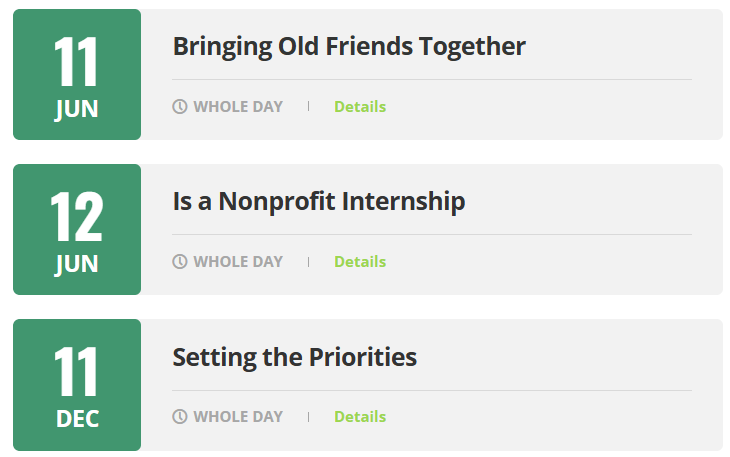The image size is (730, 457).
Task: Click the clock icon for Is a Nonprofit Internship
Action: tap(180, 262)
